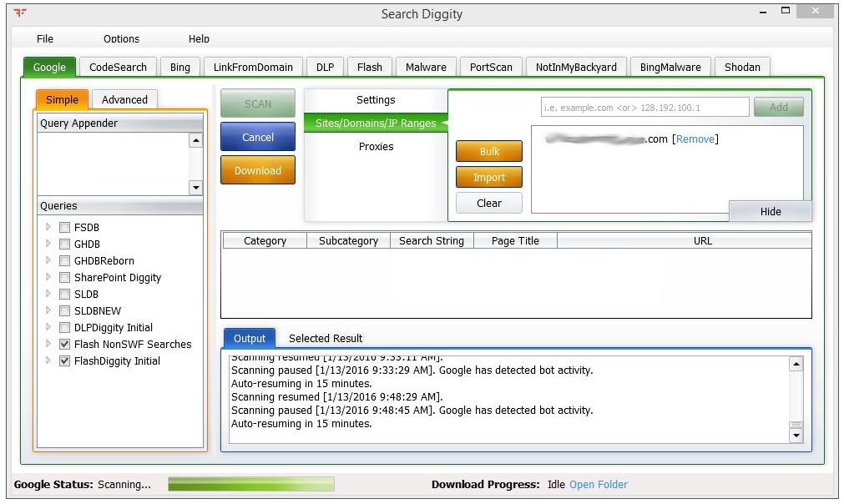The width and height of the screenshot is (844, 504).
Task: Tick the FSDB checkbox
Action: (x=64, y=227)
